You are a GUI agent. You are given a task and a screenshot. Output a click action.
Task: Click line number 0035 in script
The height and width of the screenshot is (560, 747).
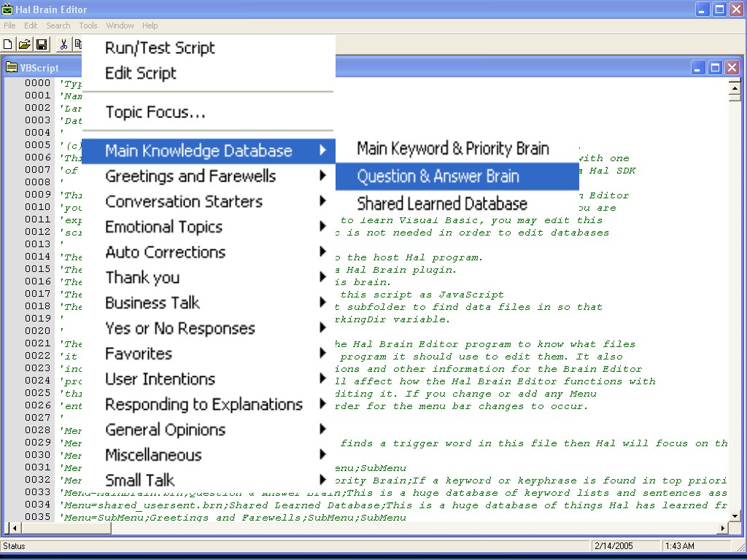38,517
